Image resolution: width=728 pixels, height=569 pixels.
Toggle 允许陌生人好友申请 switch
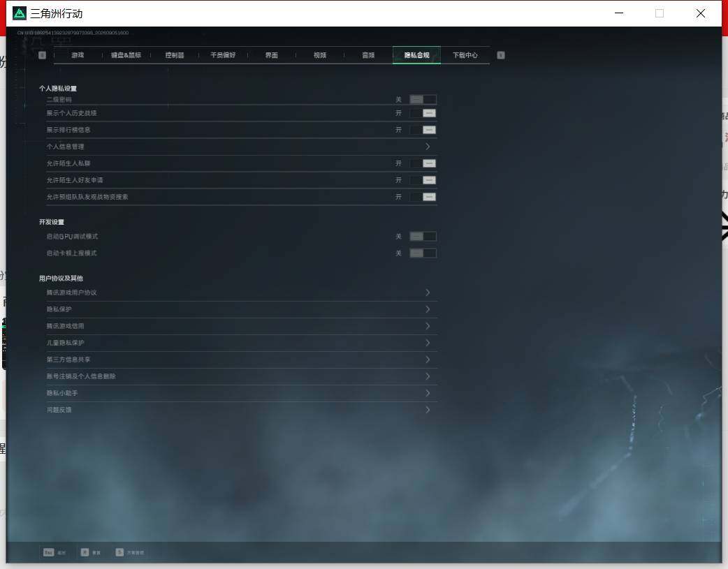click(x=423, y=180)
